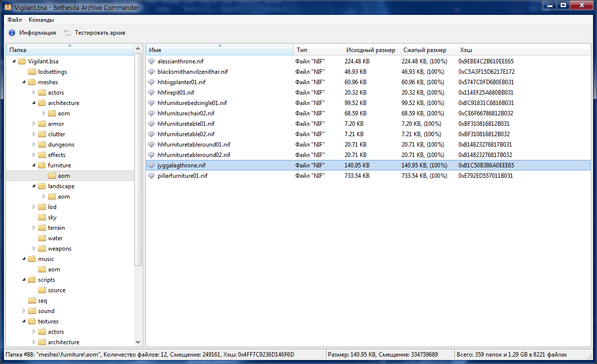Expand the sound folder tree node
597x364 pixels.
tap(24, 311)
